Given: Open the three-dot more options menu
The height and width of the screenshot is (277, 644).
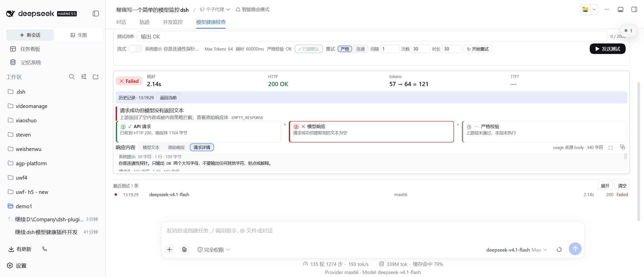Looking at the screenshot, I should [x=607, y=10].
